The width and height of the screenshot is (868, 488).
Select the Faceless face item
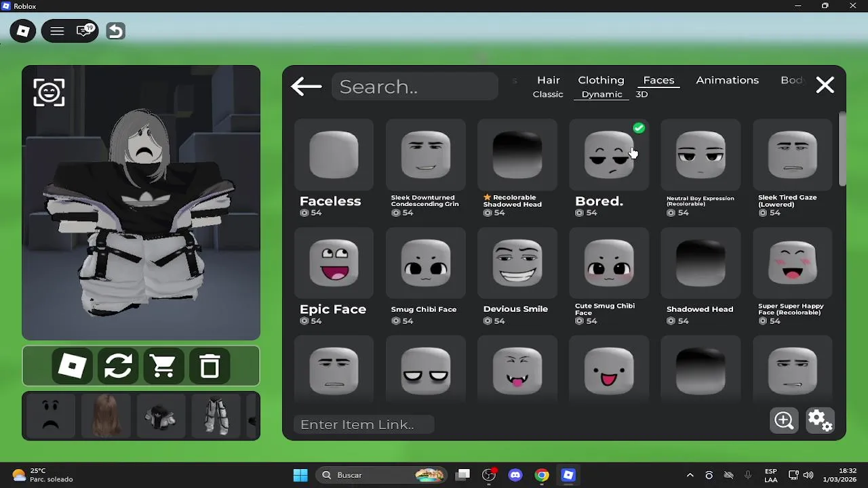coord(334,156)
